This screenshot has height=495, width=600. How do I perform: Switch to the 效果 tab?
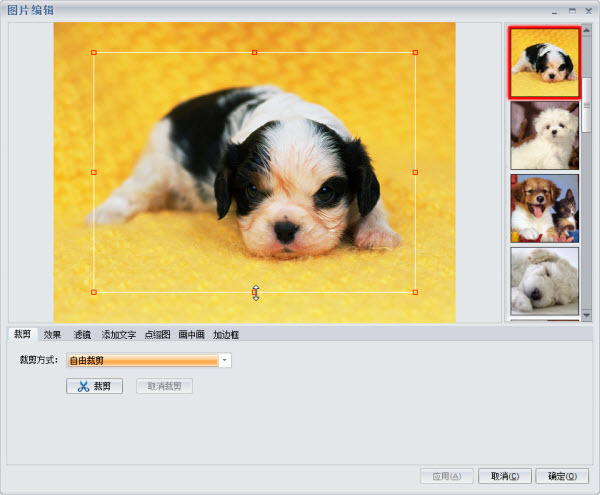coord(53,335)
